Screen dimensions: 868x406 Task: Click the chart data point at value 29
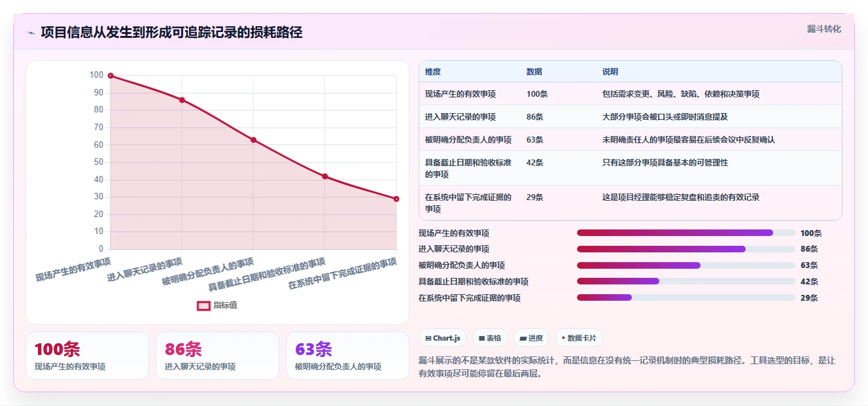[396, 199]
